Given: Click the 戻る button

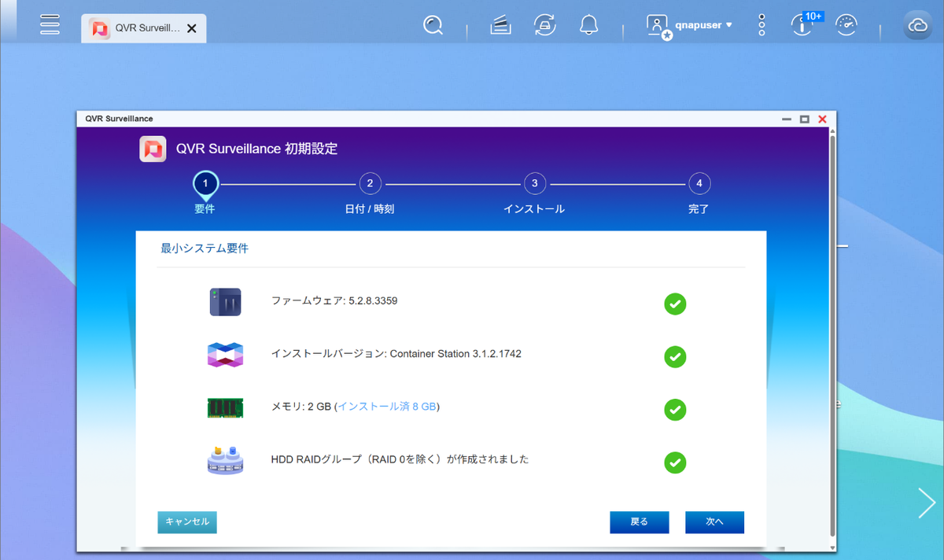Looking at the screenshot, I should pyautogui.click(x=640, y=522).
